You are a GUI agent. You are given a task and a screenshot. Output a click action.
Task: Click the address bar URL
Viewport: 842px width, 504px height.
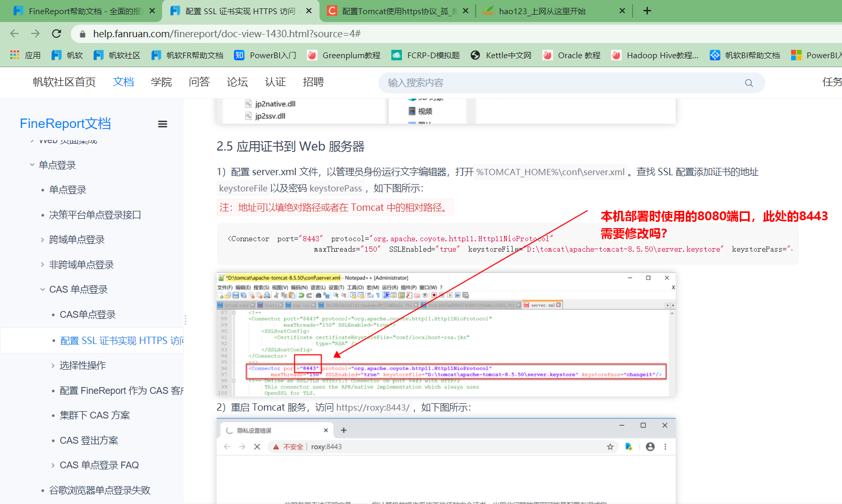pyautogui.click(x=227, y=34)
